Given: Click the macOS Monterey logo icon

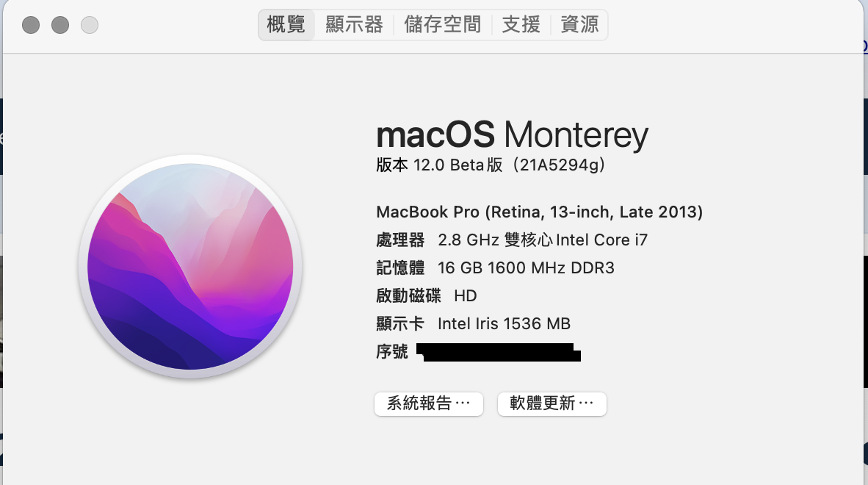Looking at the screenshot, I should click(x=190, y=266).
